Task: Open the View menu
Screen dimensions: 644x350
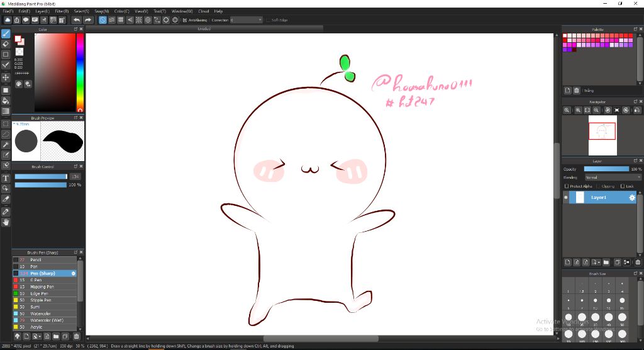Action: (142, 11)
